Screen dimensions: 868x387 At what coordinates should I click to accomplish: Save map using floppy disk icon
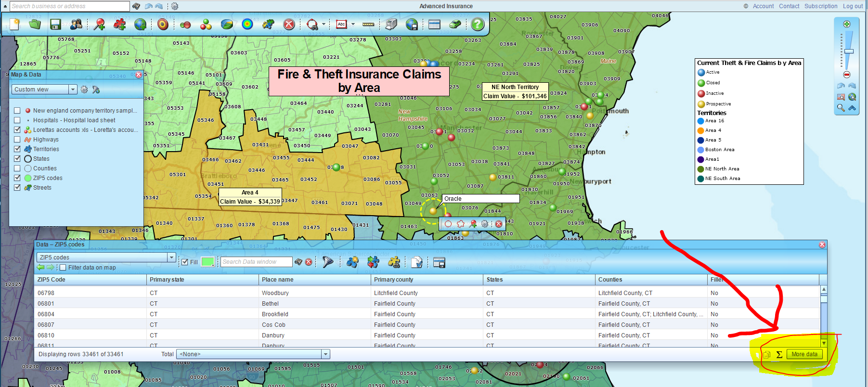point(55,24)
